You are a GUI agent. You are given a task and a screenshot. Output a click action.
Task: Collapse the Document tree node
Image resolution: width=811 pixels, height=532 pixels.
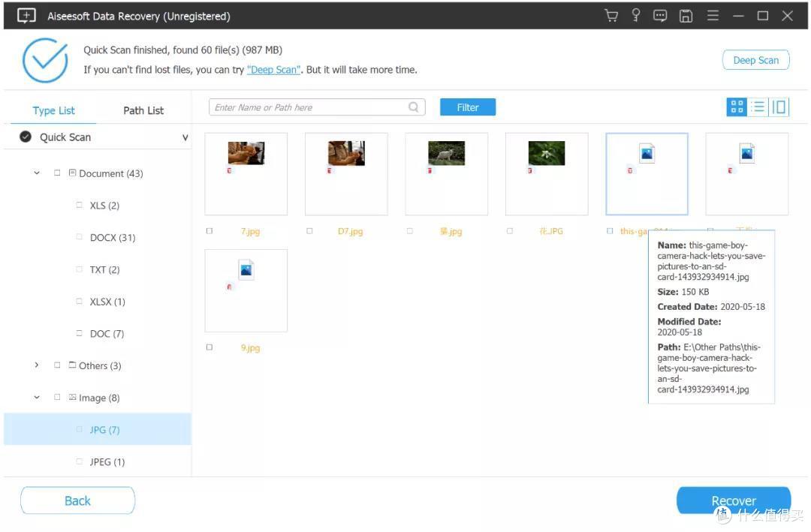[37, 173]
